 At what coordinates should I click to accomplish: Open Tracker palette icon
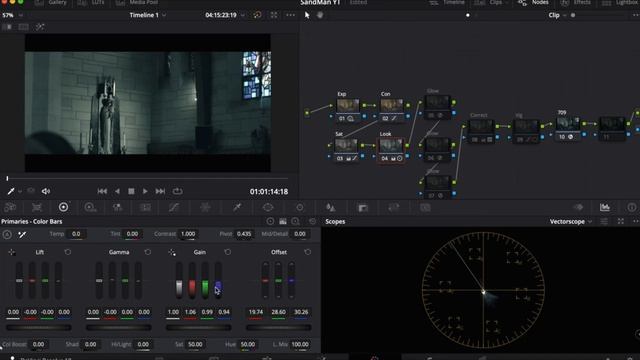tap(300, 207)
